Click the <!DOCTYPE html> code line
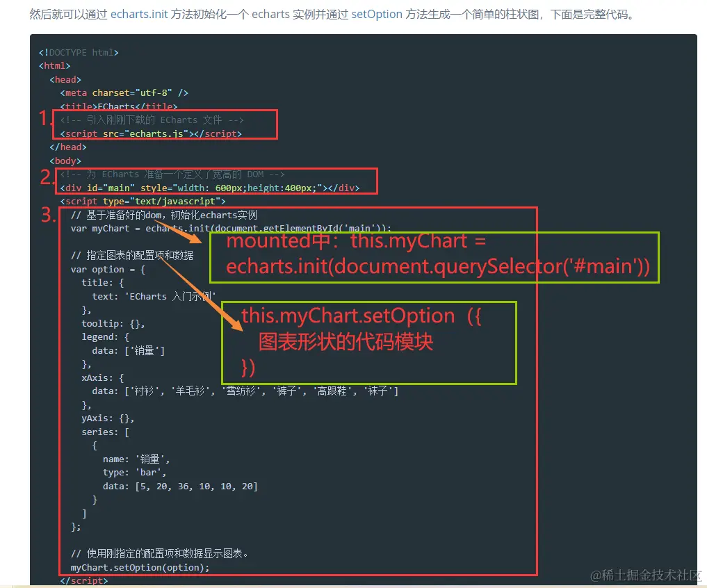Viewport: 707px width, 588px height. pyautogui.click(x=79, y=52)
